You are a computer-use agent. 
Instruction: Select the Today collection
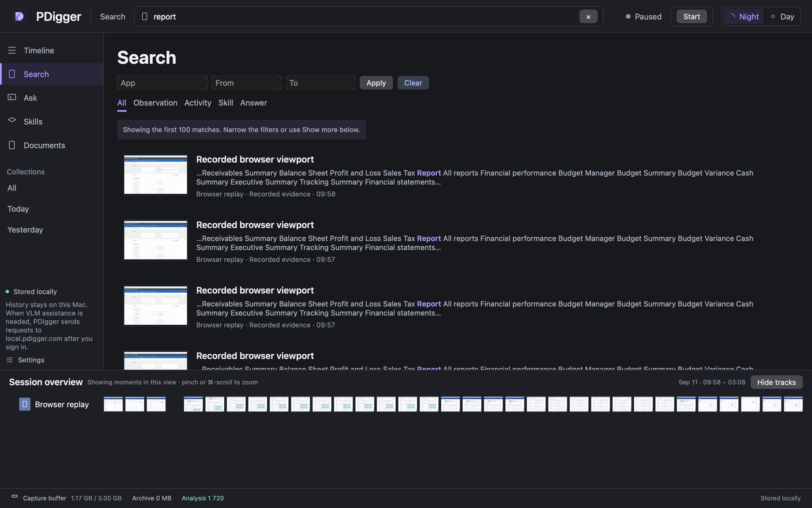click(18, 209)
